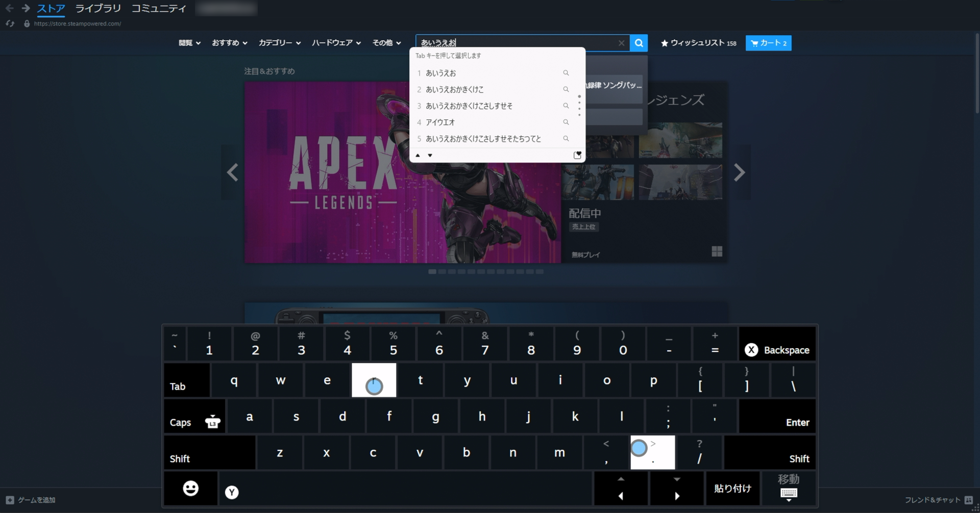
Task: Reload the store page
Action: tap(10, 23)
